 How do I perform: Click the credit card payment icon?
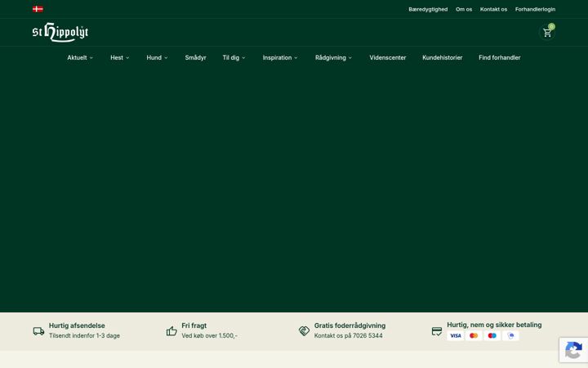pos(437,331)
